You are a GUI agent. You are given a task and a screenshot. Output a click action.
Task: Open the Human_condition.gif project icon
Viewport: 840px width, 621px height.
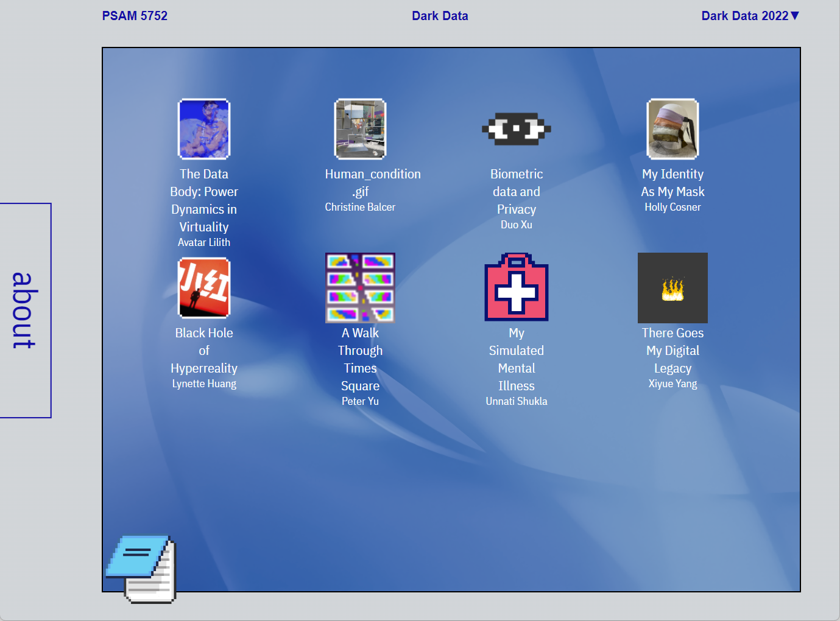tap(361, 129)
